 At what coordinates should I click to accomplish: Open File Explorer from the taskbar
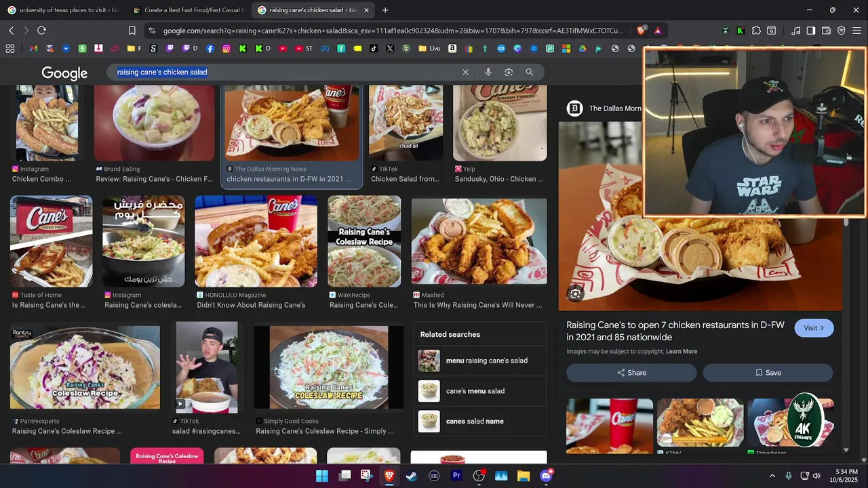pos(524,476)
